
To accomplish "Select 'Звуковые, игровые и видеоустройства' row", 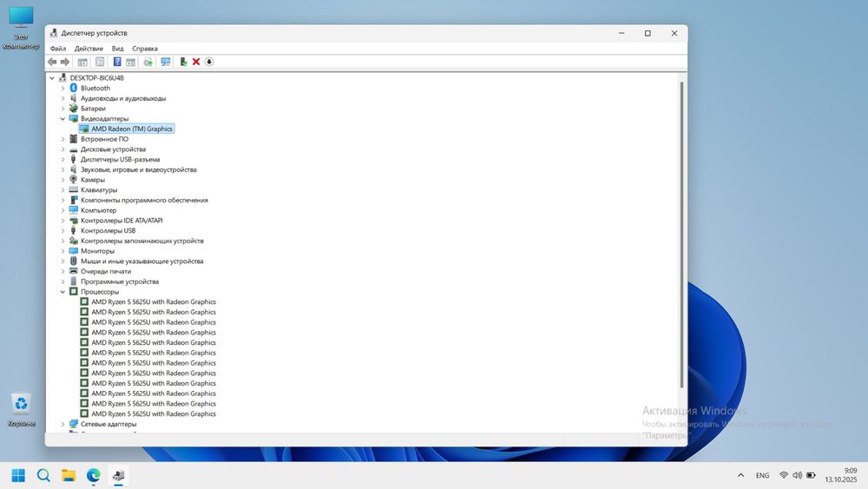I will (x=138, y=169).
